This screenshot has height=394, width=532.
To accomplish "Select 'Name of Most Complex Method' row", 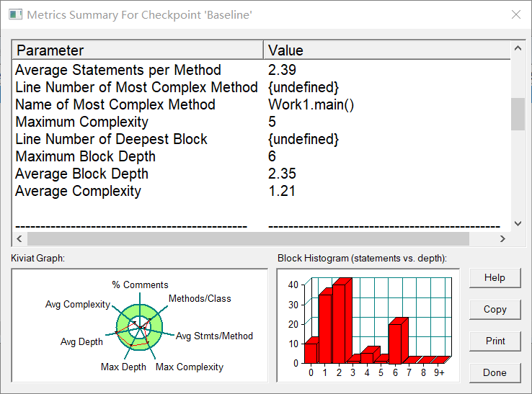I will pos(261,104).
